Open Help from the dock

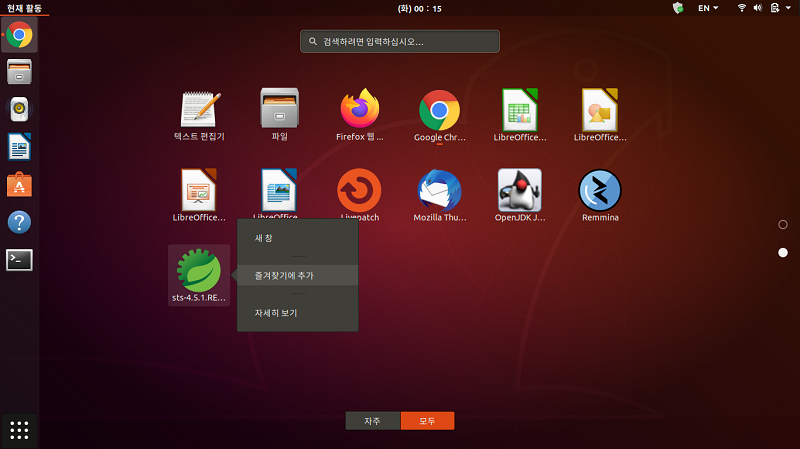coord(19,222)
